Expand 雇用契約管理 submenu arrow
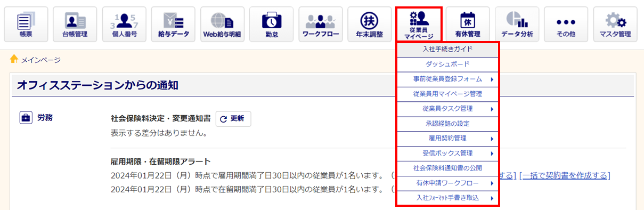The image size is (644, 210). [x=492, y=139]
